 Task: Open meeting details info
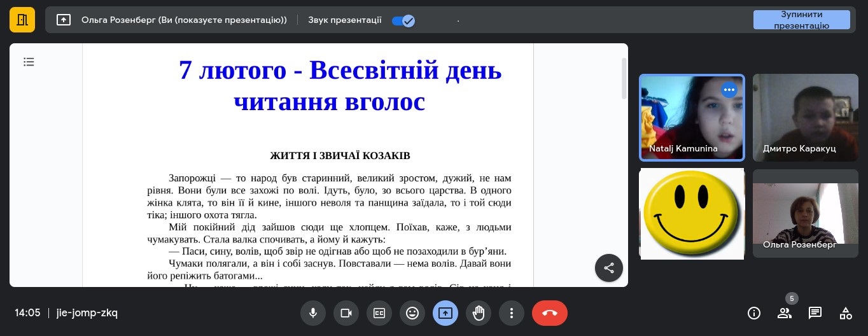tap(754, 313)
